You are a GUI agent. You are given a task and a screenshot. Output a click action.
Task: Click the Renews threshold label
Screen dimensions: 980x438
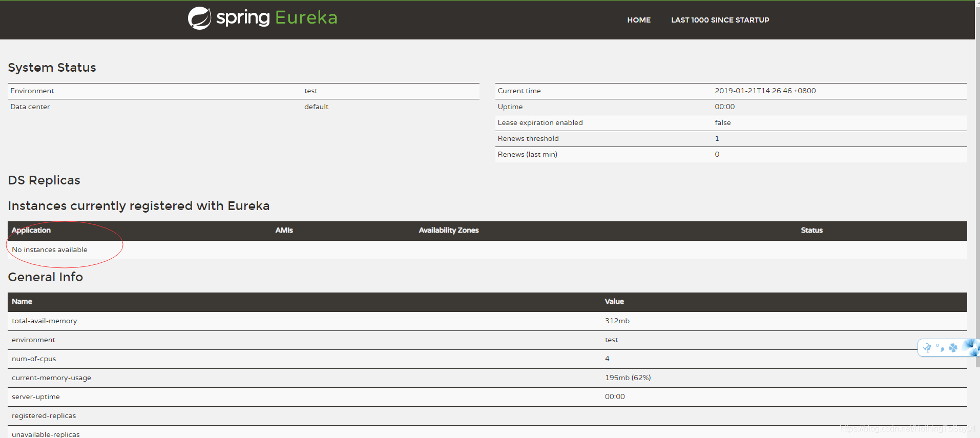pyautogui.click(x=528, y=138)
